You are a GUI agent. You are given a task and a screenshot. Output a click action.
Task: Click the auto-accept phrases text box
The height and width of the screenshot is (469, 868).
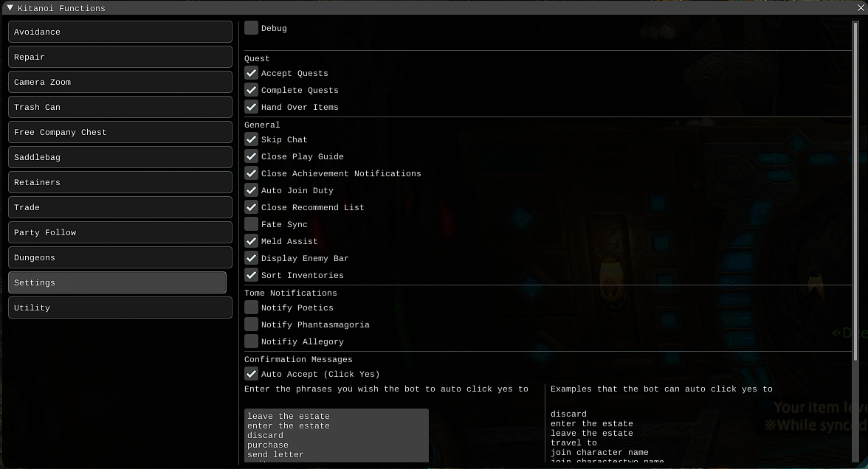point(336,435)
